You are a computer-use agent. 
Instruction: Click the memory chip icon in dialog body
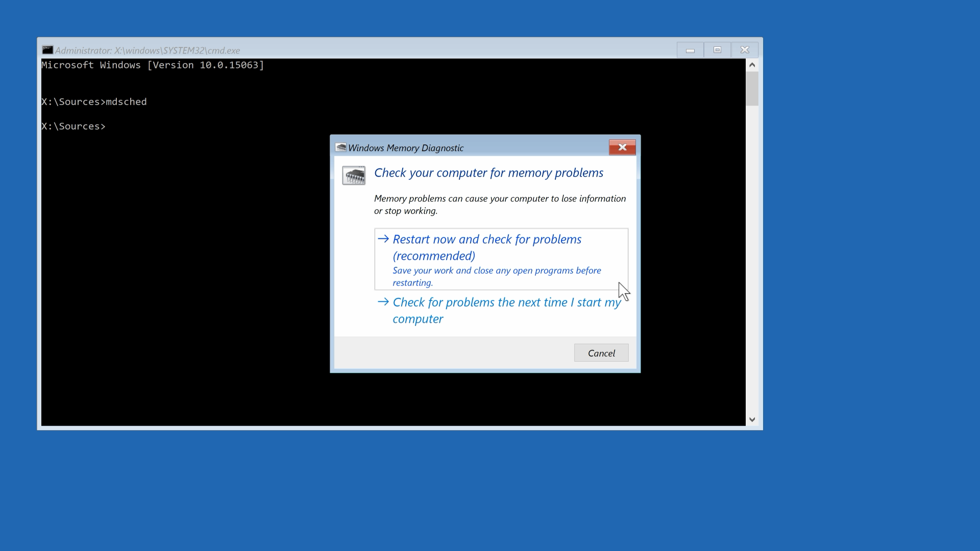(354, 175)
